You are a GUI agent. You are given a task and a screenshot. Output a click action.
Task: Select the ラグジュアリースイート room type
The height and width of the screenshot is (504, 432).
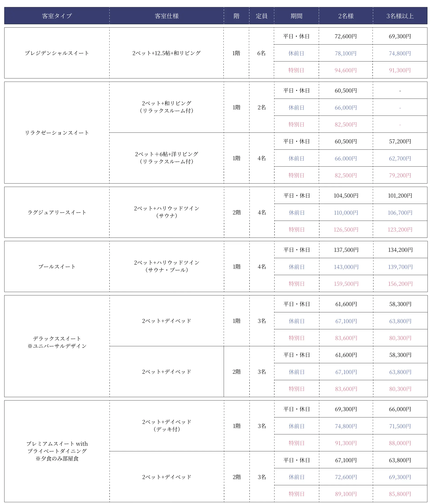pos(57,212)
